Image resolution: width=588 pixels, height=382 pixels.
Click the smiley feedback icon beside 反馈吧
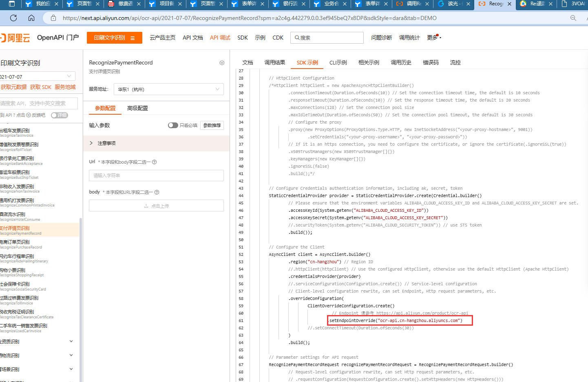(29, 115)
